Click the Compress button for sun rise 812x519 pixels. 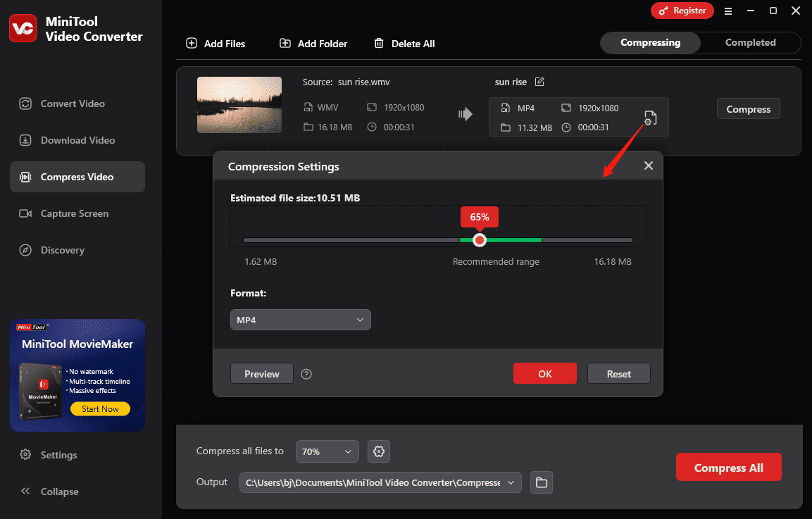(x=749, y=108)
